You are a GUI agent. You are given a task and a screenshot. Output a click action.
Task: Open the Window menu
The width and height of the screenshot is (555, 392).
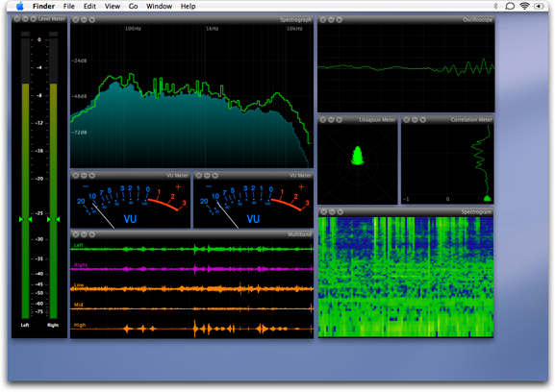(x=159, y=6)
